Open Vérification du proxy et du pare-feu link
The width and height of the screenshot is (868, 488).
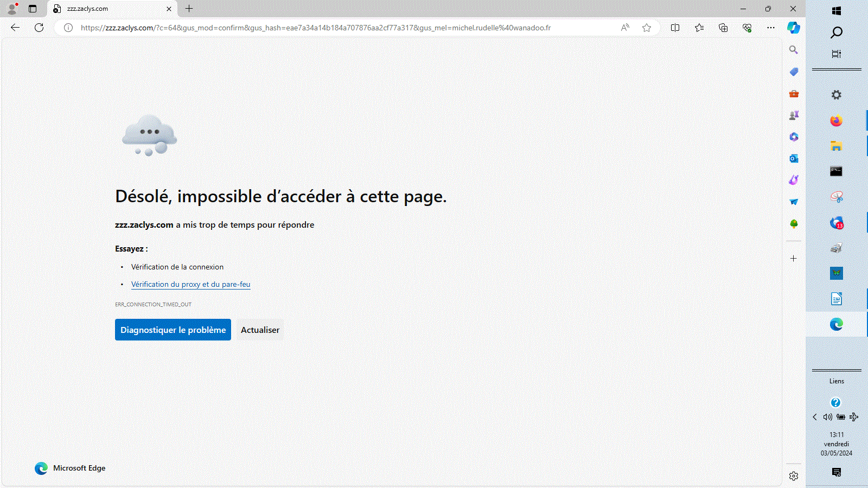click(x=191, y=284)
